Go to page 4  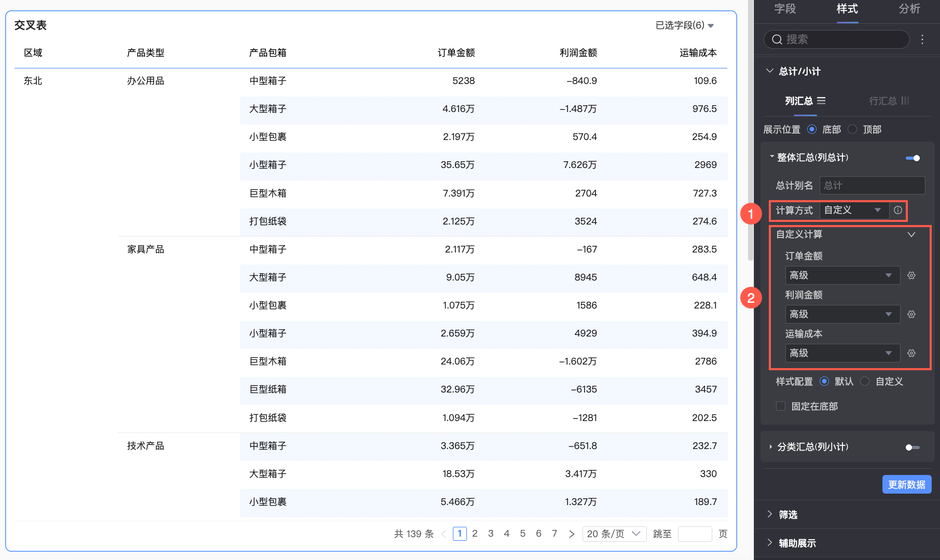pos(507,534)
